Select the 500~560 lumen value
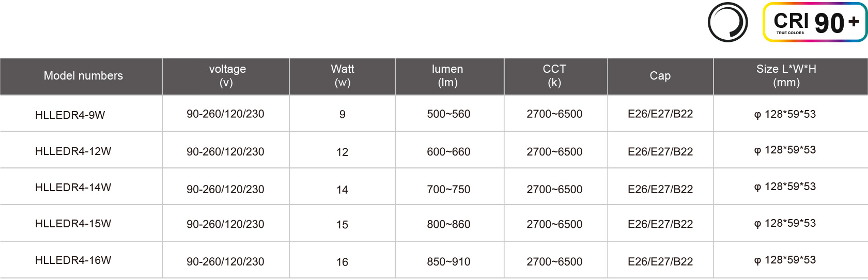This screenshot has width=868, height=280. 448,114
